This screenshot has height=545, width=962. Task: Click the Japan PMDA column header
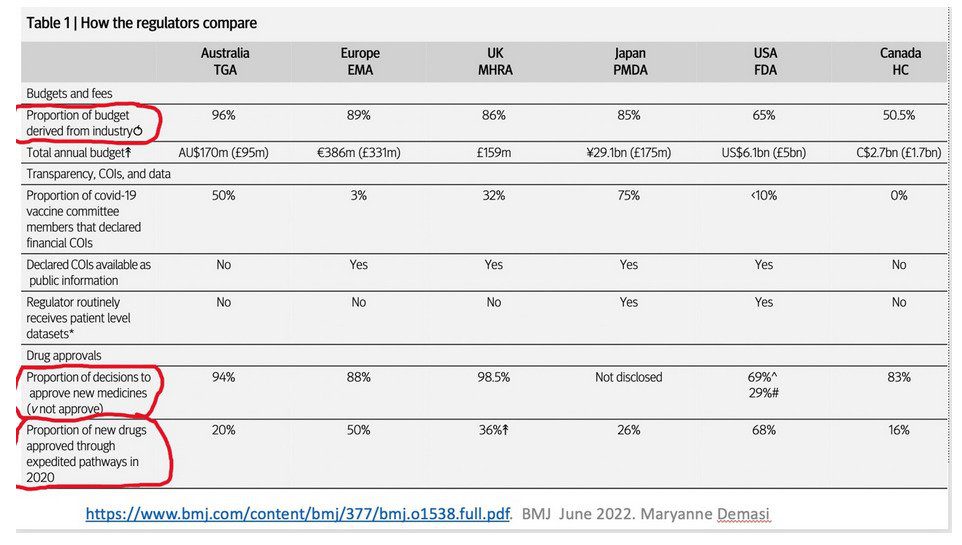(630, 61)
